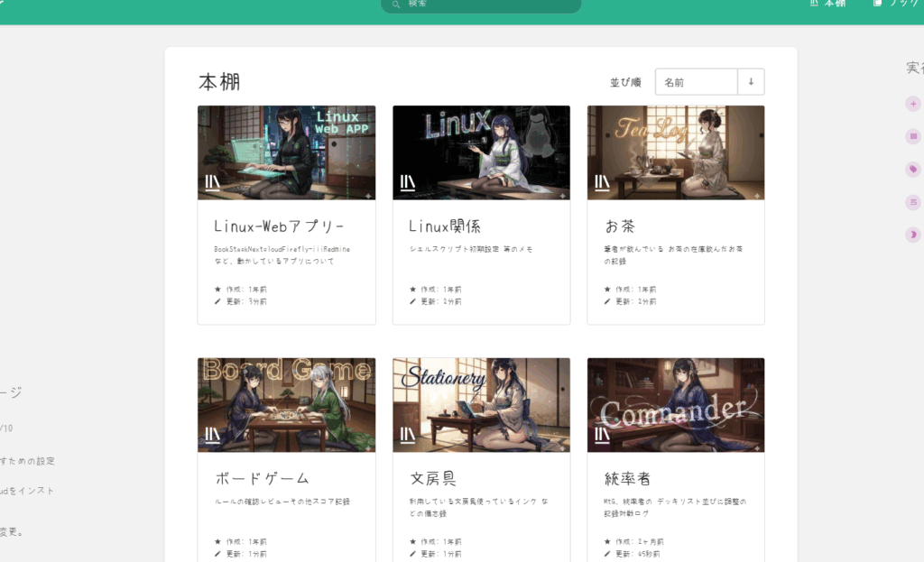Go to the 本棚 header menu item
This screenshot has width=924, height=562.
[x=828, y=4]
